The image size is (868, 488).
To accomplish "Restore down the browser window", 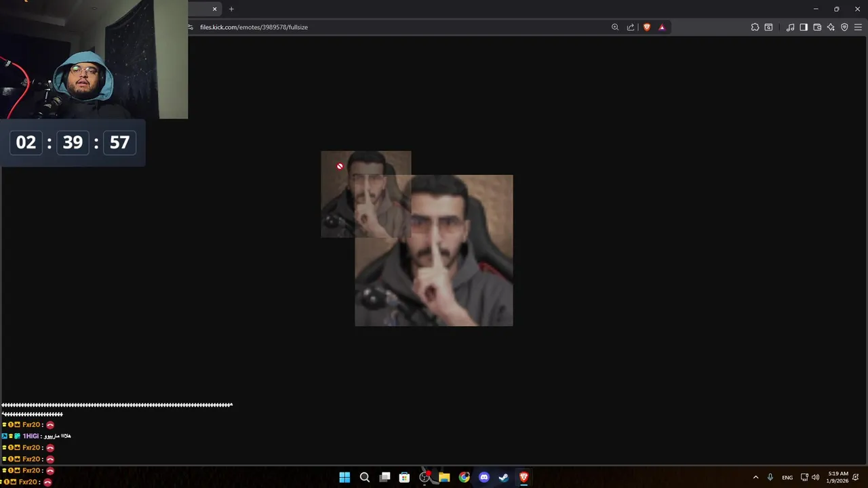I will click(836, 9).
